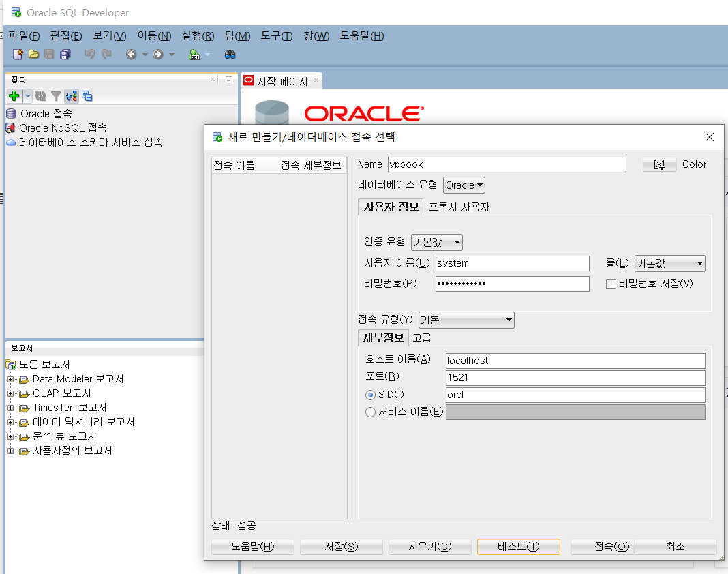Image resolution: width=728 pixels, height=574 pixels.
Task: Select the SID radio button
Action: 370,395
